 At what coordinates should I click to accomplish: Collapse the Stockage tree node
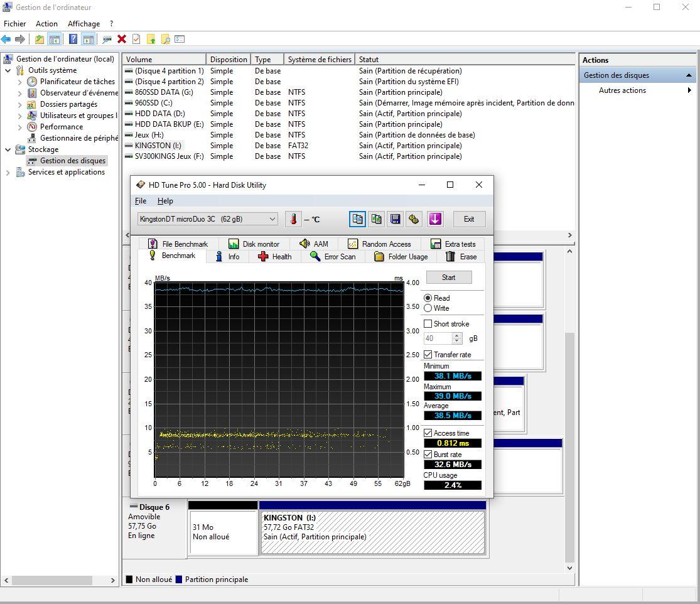tap(8, 149)
